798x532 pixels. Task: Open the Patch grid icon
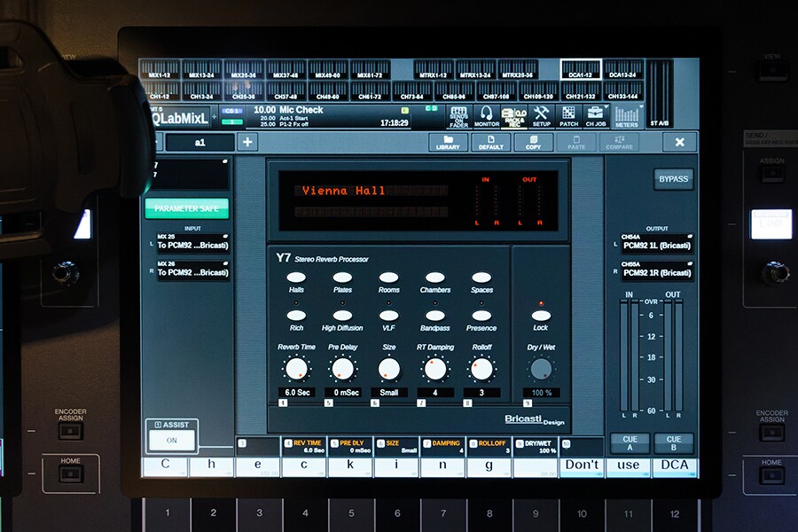point(568,117)
